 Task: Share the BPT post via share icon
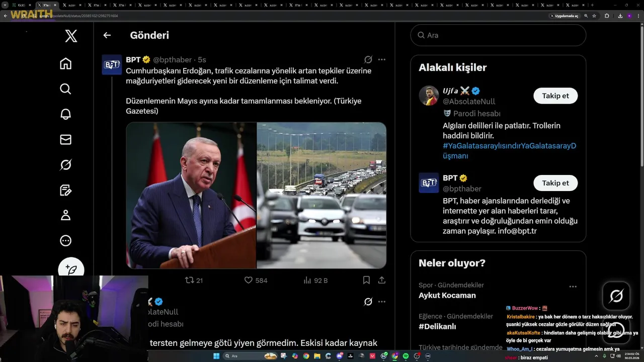(382, 280)
